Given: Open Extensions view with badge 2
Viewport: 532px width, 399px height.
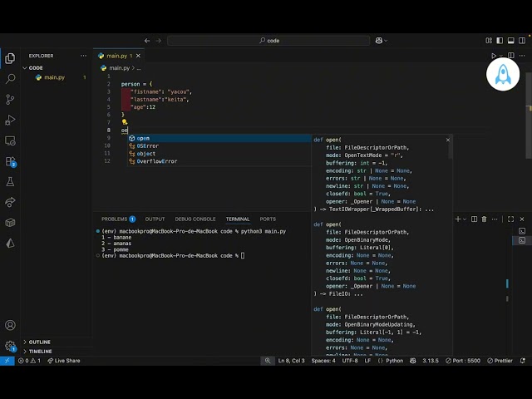Looking at the screenshot, I should tap(10, 161).
